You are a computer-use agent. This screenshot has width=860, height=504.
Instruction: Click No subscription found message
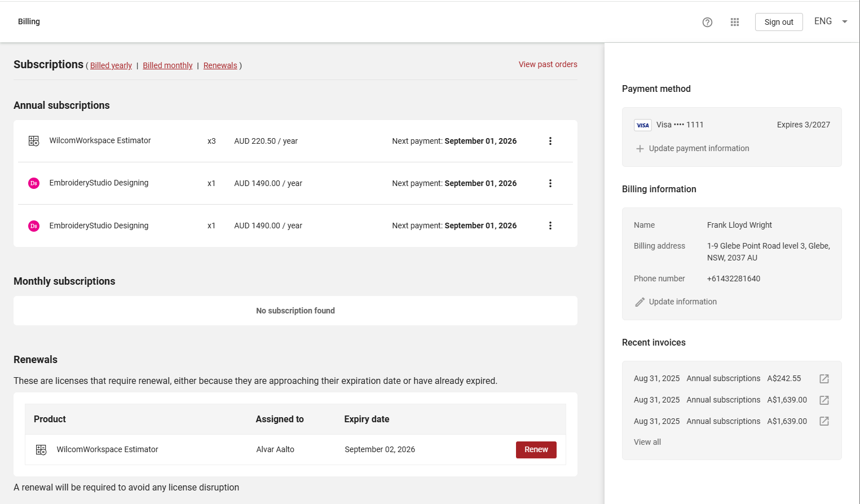(296, 311)
